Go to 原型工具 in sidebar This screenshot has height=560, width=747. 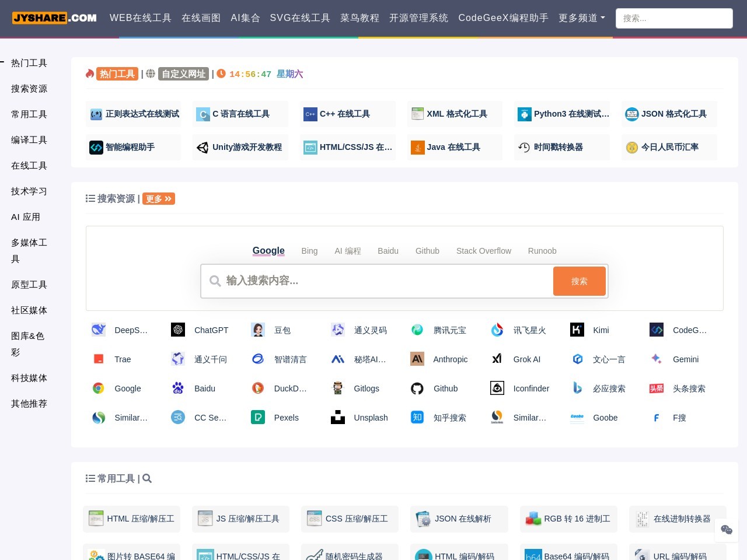pyautogui.click(x=29, y=285)
